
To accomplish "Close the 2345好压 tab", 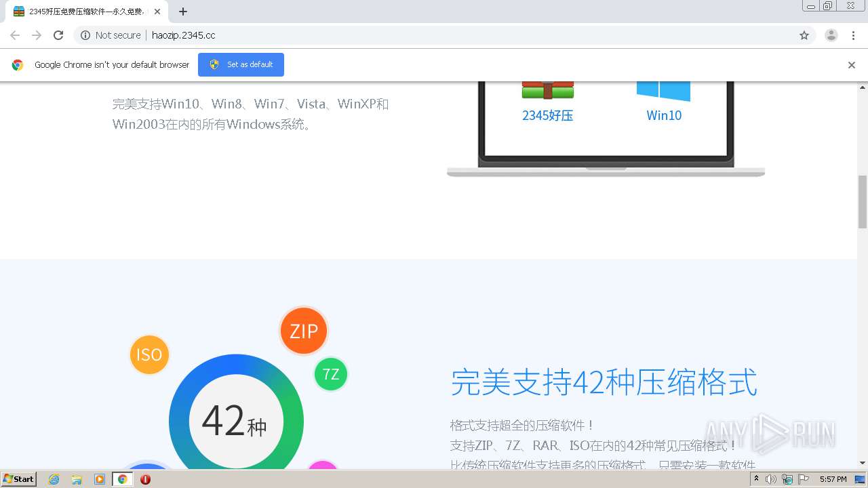I will click(157, 12).
